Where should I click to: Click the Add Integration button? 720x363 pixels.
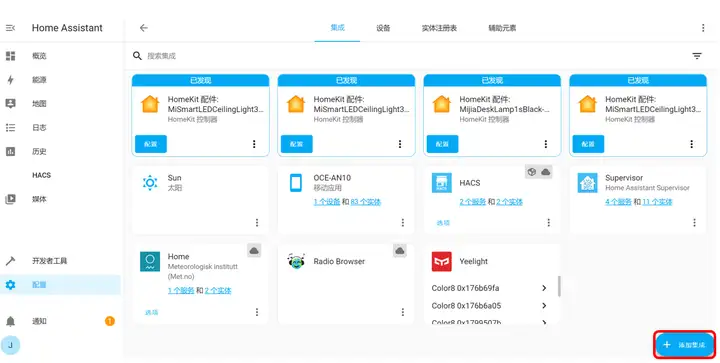(685, 345)
